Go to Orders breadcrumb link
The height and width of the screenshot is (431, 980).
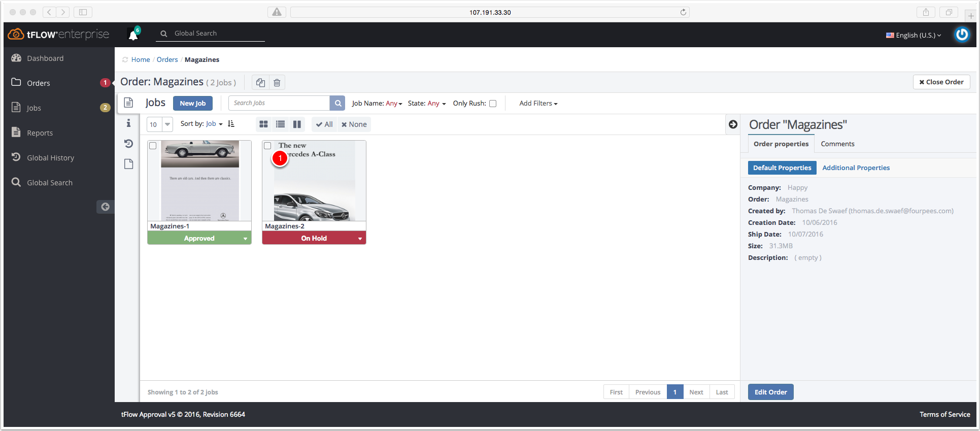(x=167, y=60)
